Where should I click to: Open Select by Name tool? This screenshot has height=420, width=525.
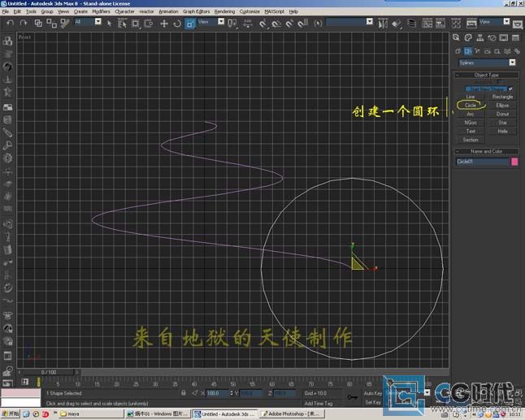pos(122,24)
